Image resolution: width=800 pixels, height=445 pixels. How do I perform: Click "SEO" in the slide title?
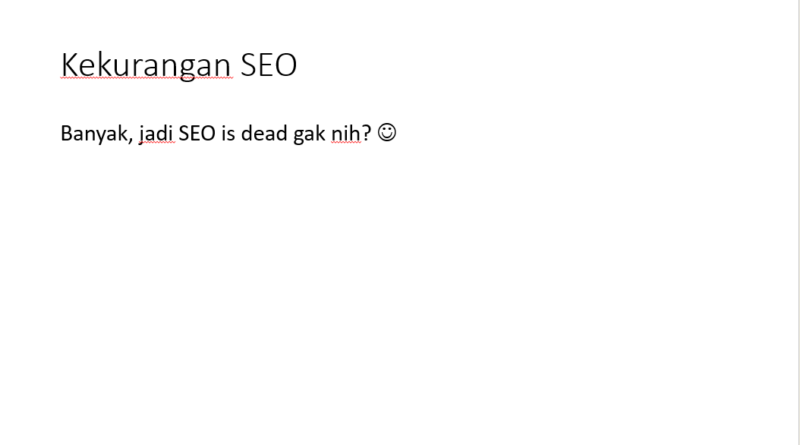pos(268,65)
